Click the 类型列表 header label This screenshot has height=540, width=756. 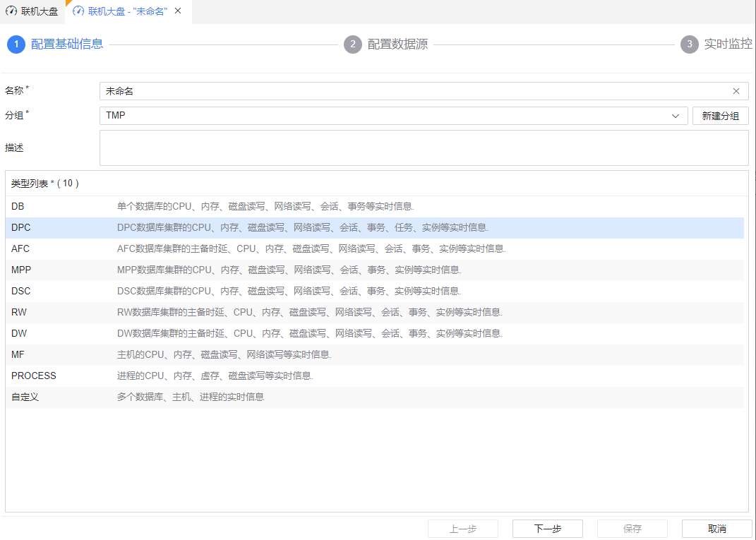coord(45,184)
